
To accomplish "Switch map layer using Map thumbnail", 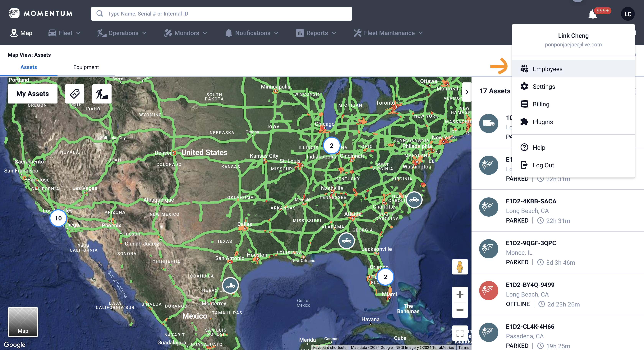I will click(x=23, y=322).
